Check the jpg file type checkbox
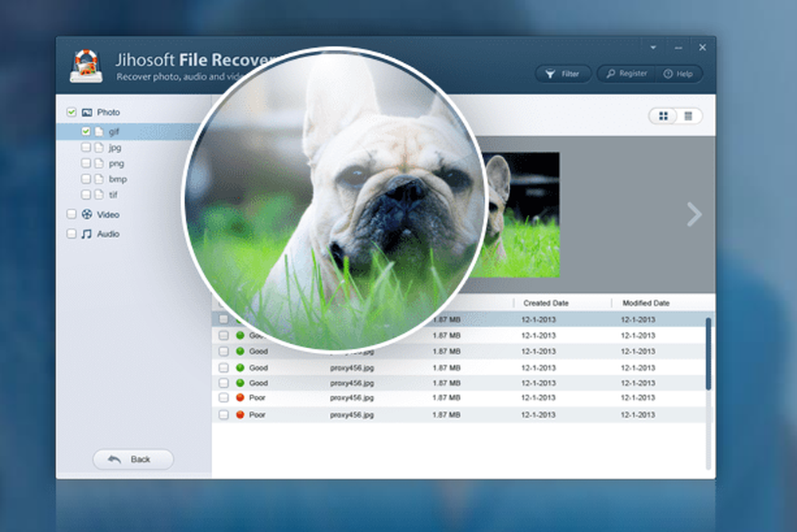 [86, 147]
